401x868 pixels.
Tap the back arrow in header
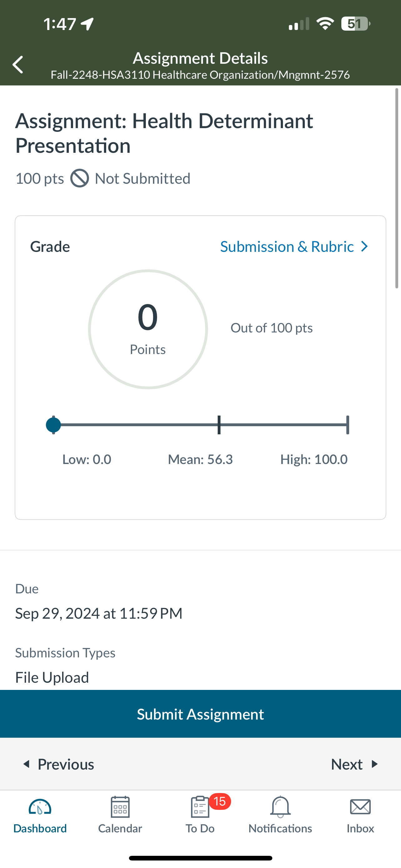[18, 64]
